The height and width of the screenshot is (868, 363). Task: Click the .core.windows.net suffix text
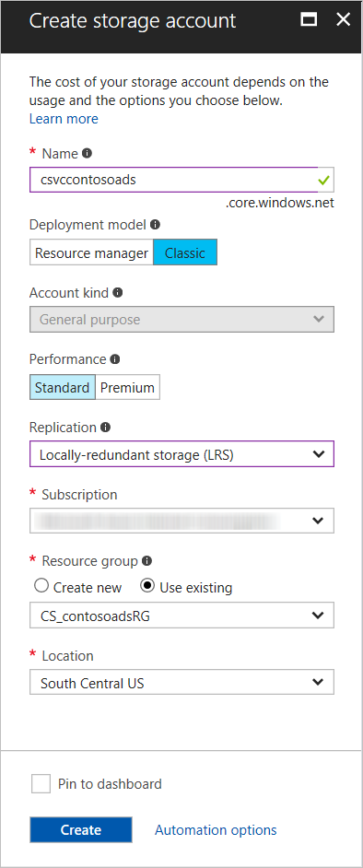(280, 203)
